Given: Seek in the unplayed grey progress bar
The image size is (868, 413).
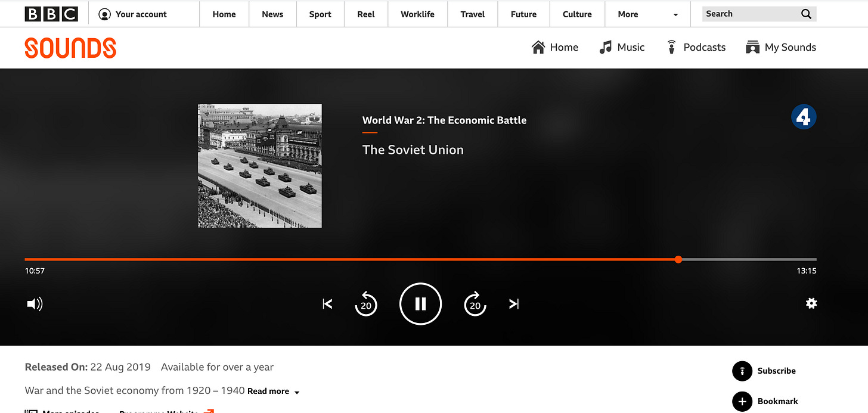Looking at the screenshot, I should coord(749,259).
